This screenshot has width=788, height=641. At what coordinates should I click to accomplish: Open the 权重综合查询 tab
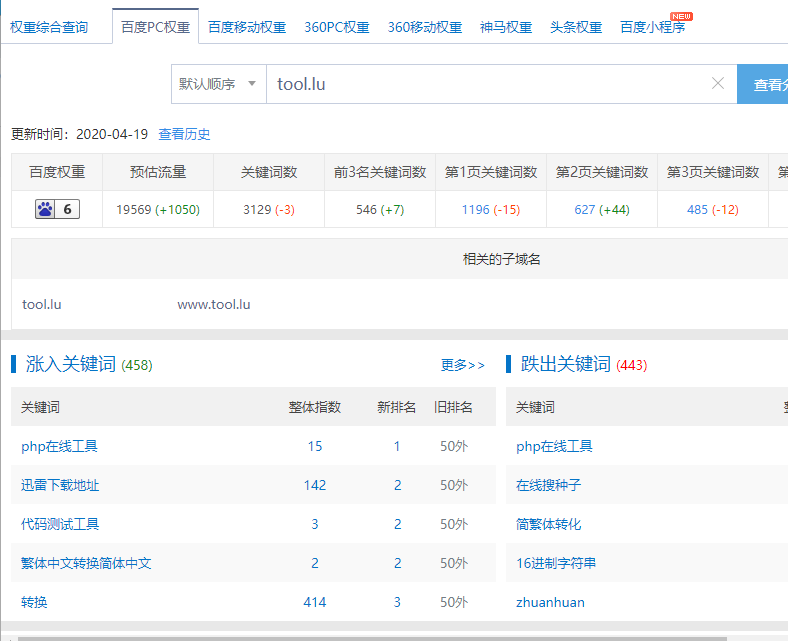[49, 27]
